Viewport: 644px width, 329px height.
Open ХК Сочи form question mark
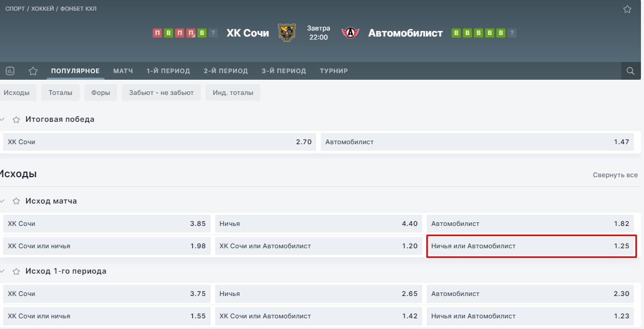(213, 33)
